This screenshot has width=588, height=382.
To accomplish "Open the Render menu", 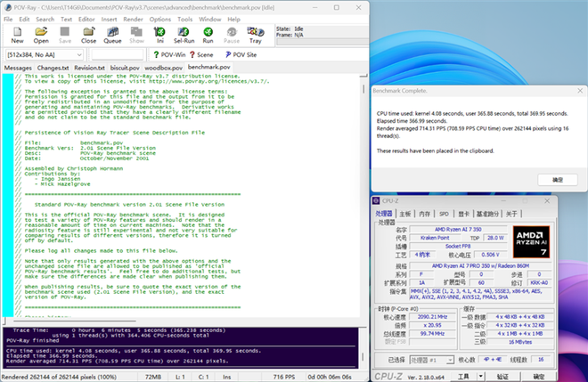I will (132, 18).
